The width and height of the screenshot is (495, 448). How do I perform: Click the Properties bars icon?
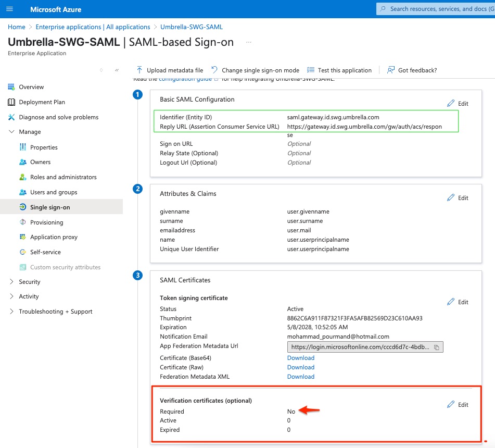click(23, 147)
